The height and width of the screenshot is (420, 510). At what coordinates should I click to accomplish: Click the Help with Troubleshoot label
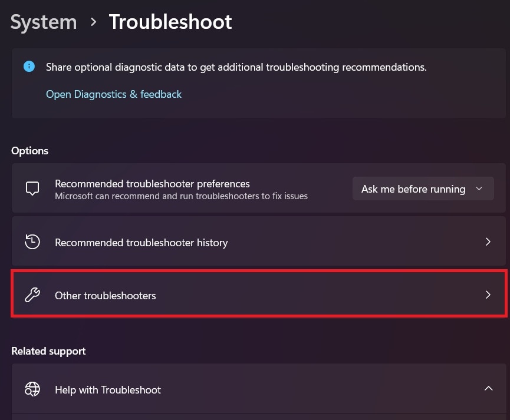tap(108, 390)
